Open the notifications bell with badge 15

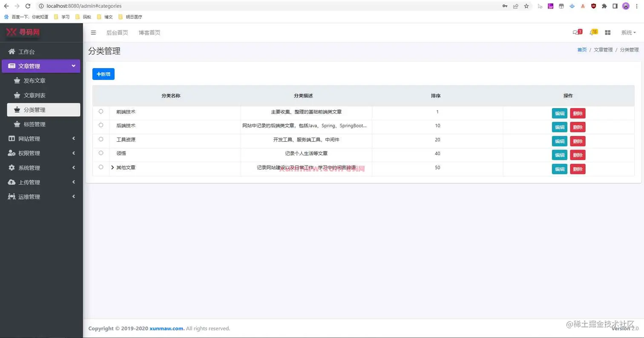tap(593, 32)
